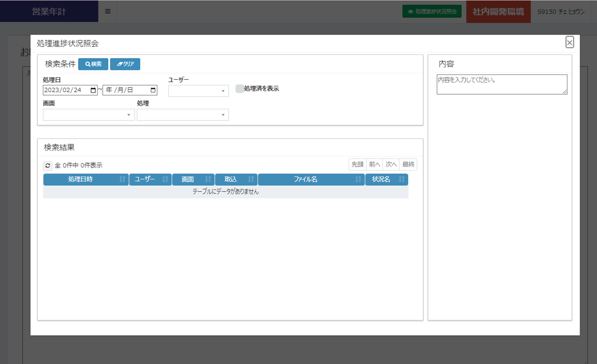Close the 処理進捗状況照会 dialog
597x364 pixels.
(x=569, y=42)
